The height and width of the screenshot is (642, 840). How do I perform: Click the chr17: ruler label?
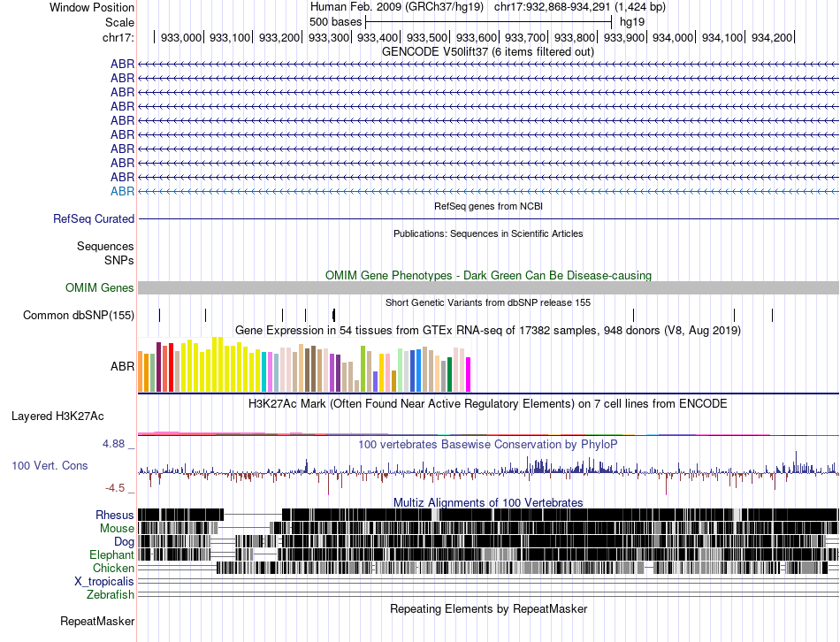tap(118, 37)
